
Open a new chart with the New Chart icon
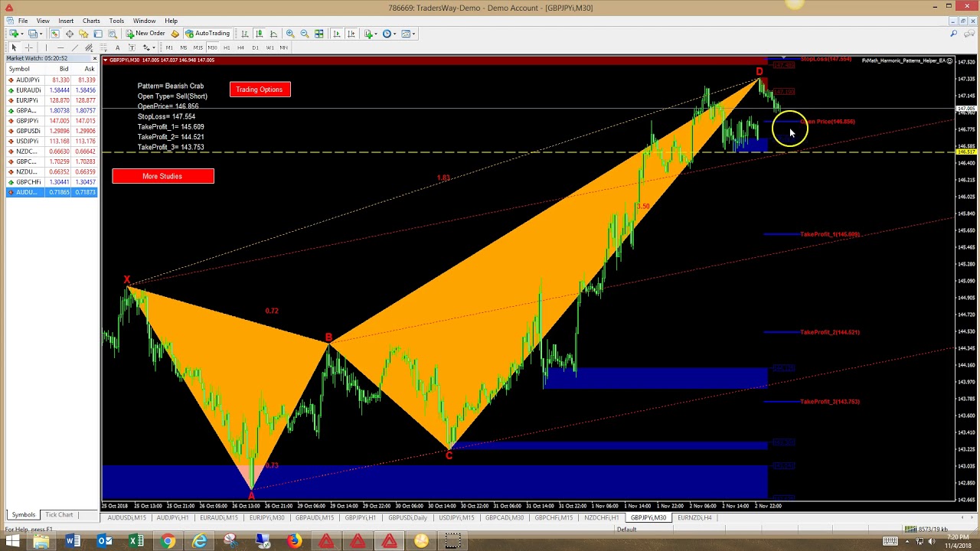click(14, 34)
